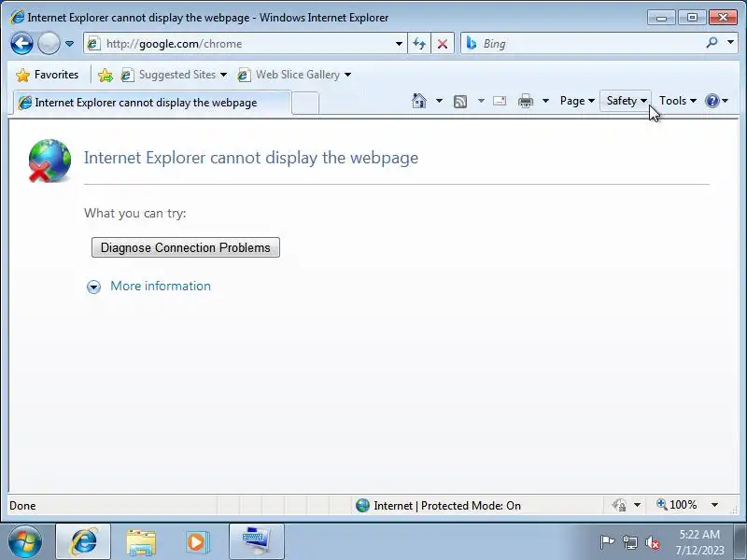
Task: Expand the Home button dropdown arrow
Action: [x=439, y=101]
